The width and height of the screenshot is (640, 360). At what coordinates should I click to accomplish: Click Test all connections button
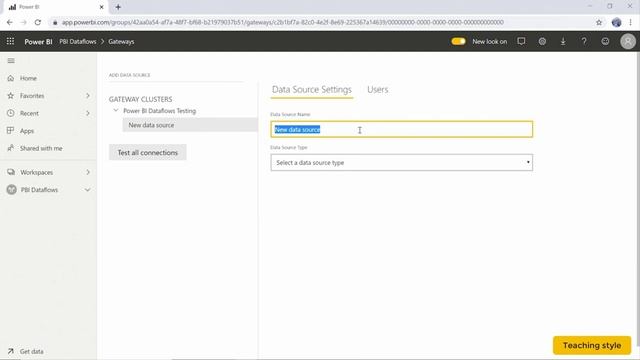148,152
